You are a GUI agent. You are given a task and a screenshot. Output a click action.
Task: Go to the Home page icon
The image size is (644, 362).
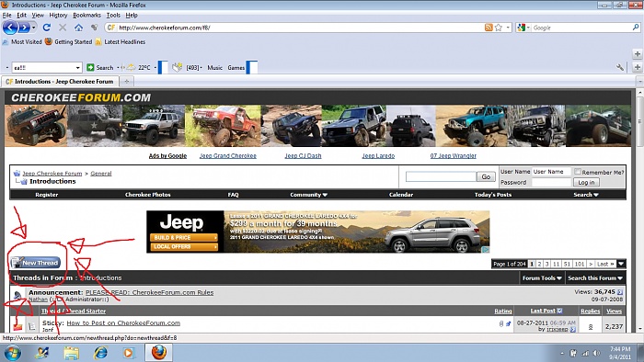[x=78, y=28]
